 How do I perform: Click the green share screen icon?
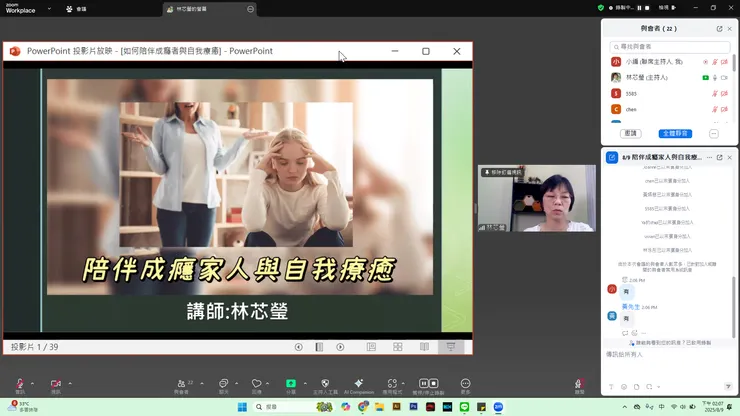click(291, 383)
